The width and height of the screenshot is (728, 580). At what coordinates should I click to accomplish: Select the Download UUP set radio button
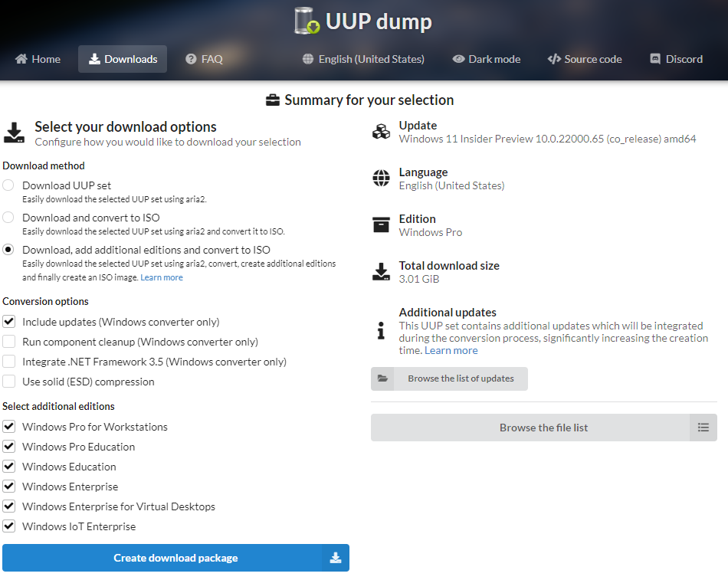[8, 185]
